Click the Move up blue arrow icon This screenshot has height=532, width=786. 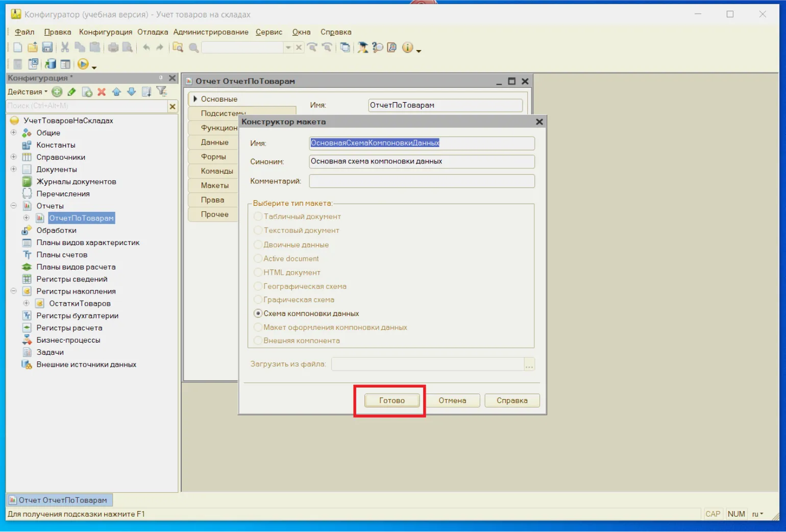[x=116, y=92]
